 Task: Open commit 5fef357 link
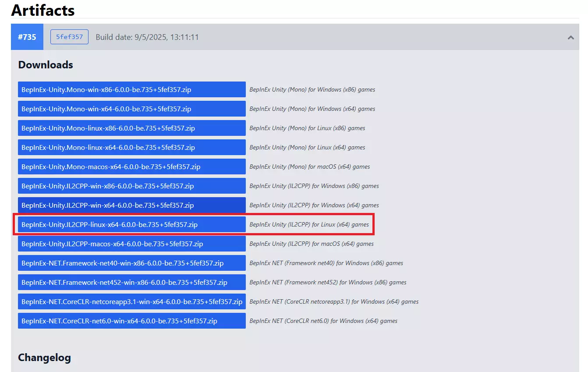tap(69, 37)
